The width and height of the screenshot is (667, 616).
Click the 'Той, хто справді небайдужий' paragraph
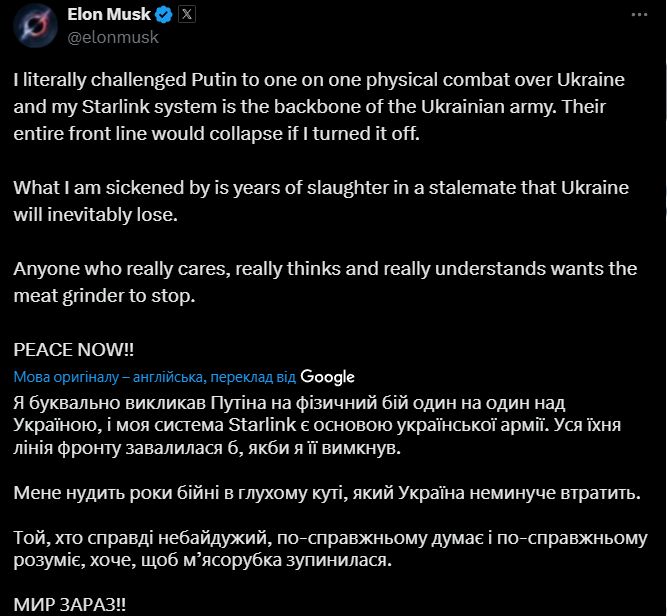330,549
